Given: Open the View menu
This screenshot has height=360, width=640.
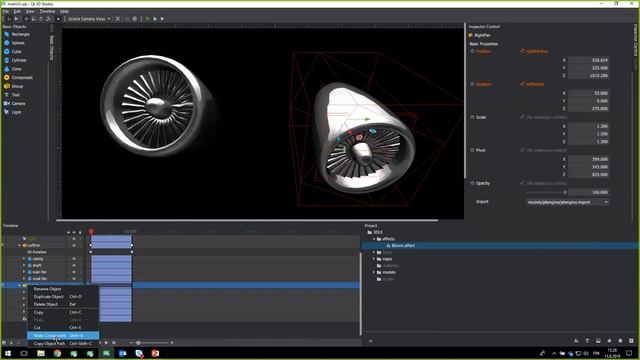Looking at the screenshot, I should (30, 11).
